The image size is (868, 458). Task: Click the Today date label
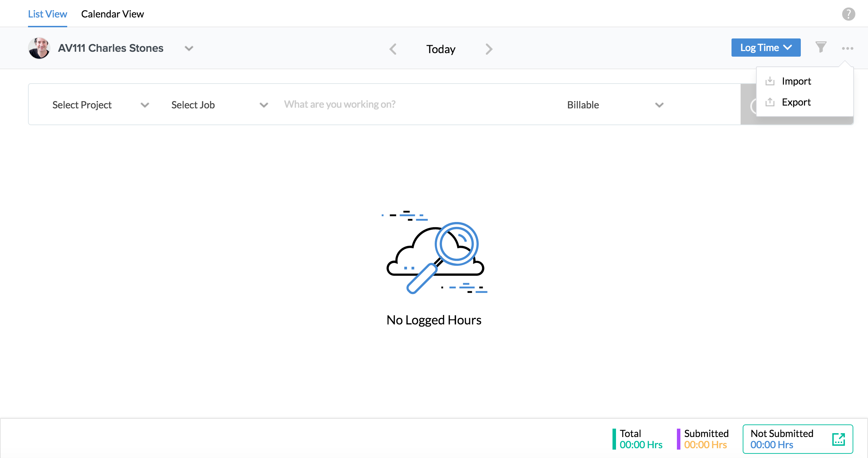coord(441,49)
